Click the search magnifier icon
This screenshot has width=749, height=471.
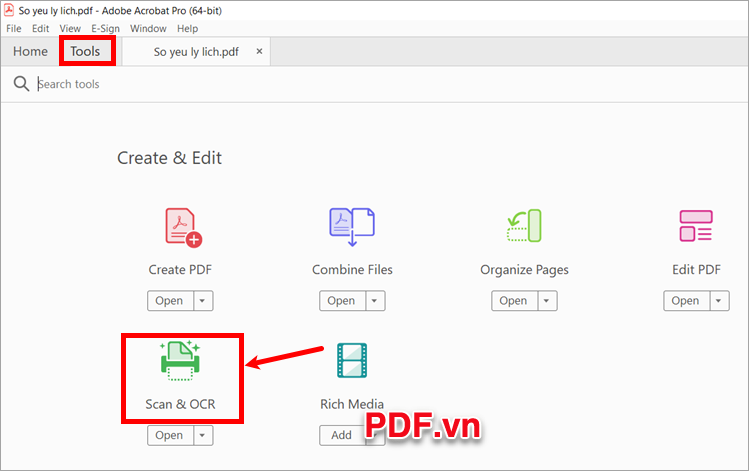click(x=21, y=84)
